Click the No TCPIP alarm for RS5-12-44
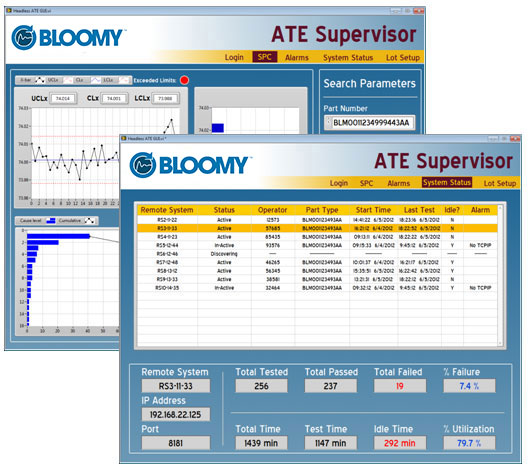Image resolution: width=528 pixels, height=464 pixels. pos(480,245)
